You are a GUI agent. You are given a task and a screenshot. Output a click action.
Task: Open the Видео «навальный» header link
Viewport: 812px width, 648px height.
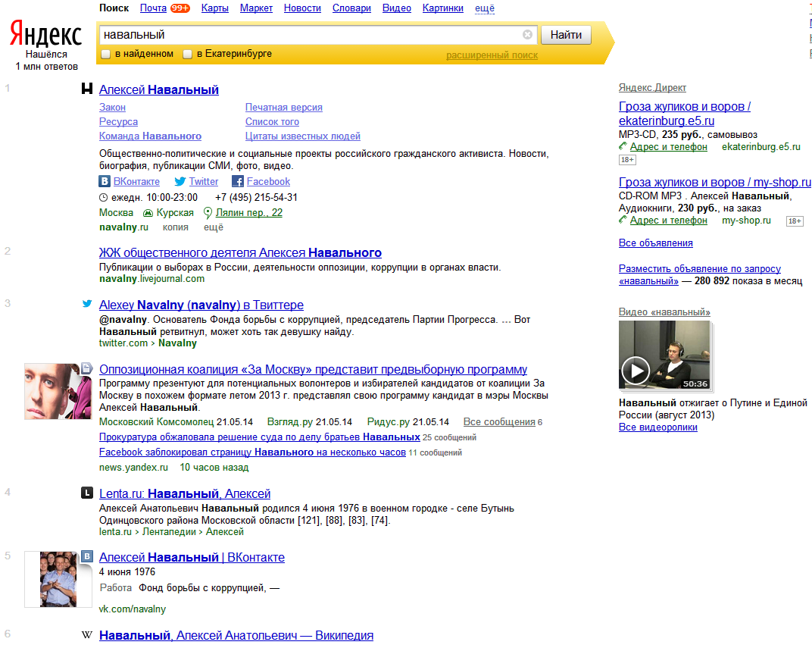(x=664, y=311)
